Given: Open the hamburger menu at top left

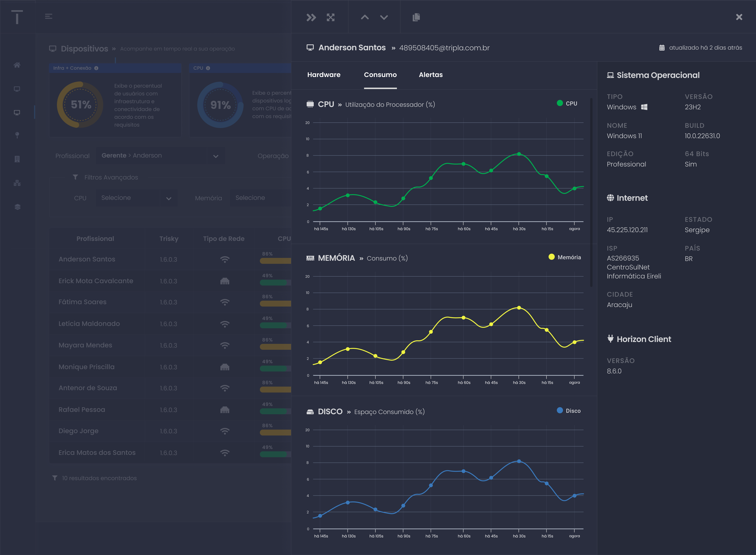Looking at the screenshot, I should [x=48, y=16].
